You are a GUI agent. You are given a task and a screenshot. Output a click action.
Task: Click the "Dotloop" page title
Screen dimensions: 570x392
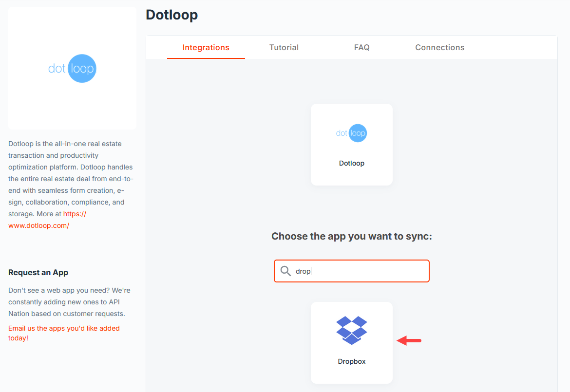pyautogui.click(x=171, y=15)
